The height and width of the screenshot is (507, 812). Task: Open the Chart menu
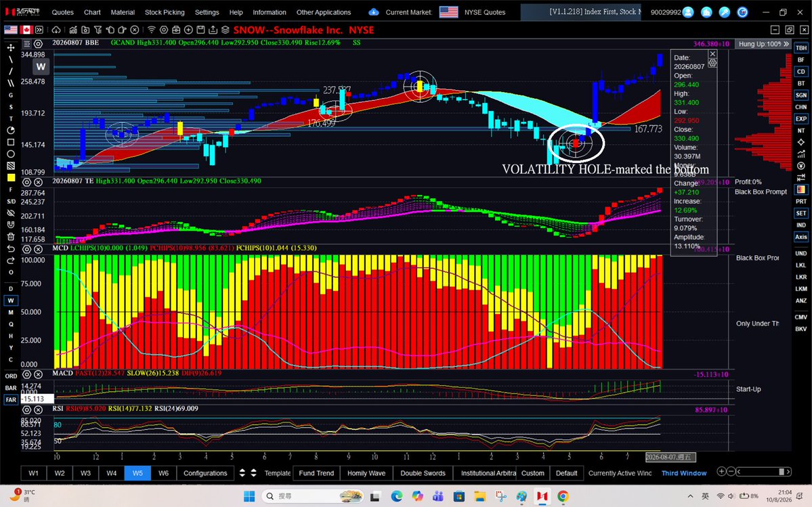[92, 12]
